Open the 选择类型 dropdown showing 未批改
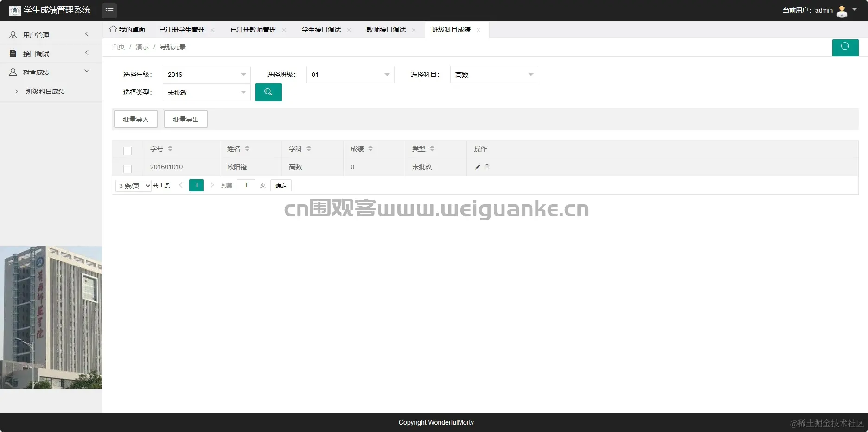The height and width of the screenshot is (432, 868). tap(207, 92)
